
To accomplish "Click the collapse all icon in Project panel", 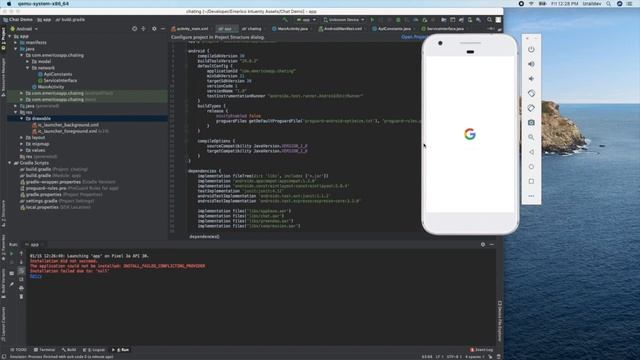I will click(143, 29).
